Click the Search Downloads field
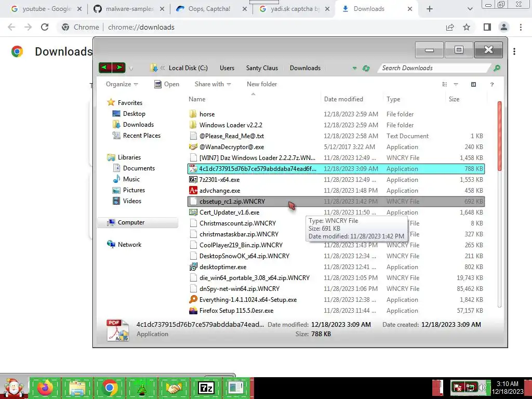Viewport: 532px width, 399px height. click(434, 68)
